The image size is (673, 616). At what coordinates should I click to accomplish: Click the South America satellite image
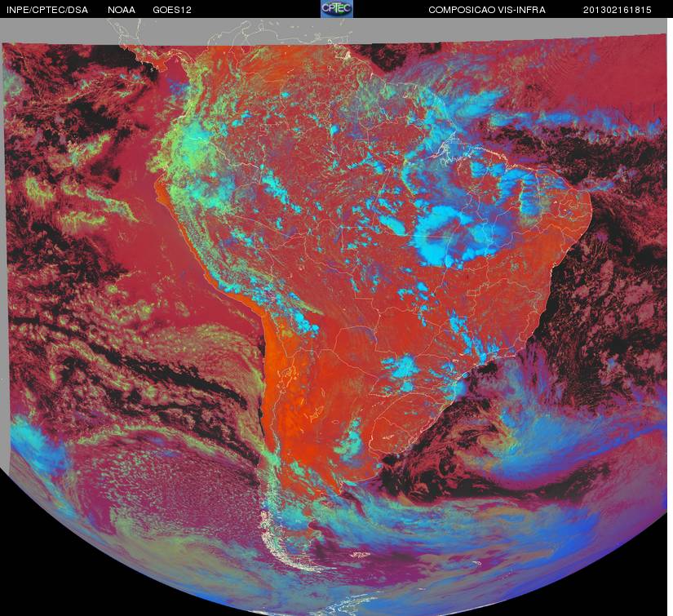(334, 317)
